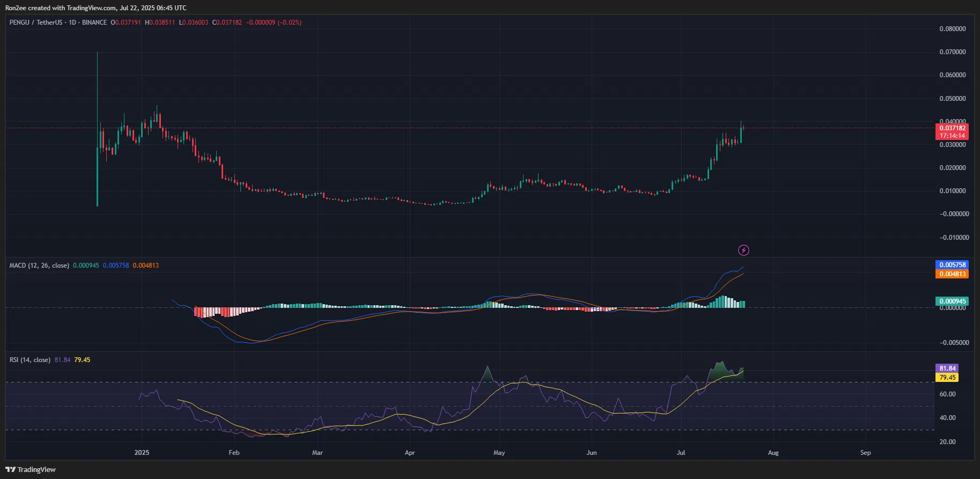This screenshot has width=980, height=479.
Task: Click the MACD pane -0.005000 axis label
Action: click(x=954, y=343)
